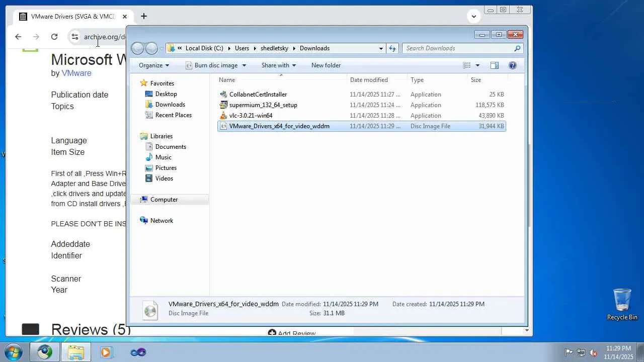Click the VLC cone icon for vlc-3.0.21-win64
The width and height of the screenshot is (644, 362).
point(224,116)
